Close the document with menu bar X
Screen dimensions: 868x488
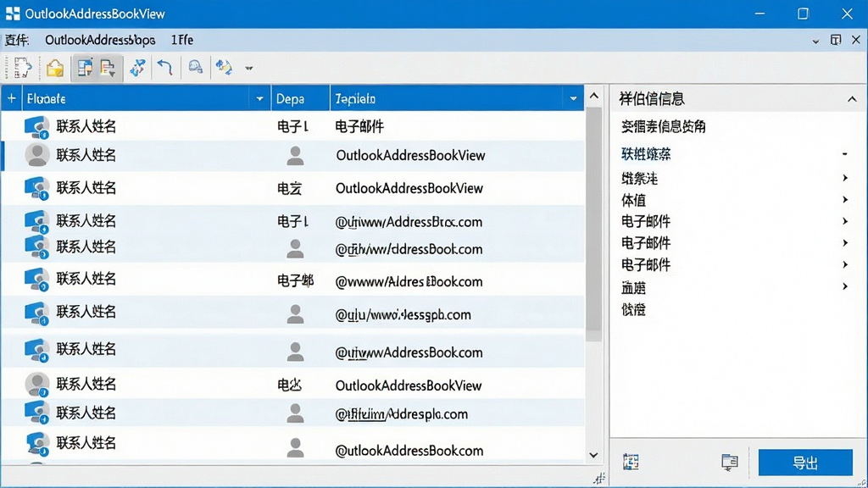[856, 40]
